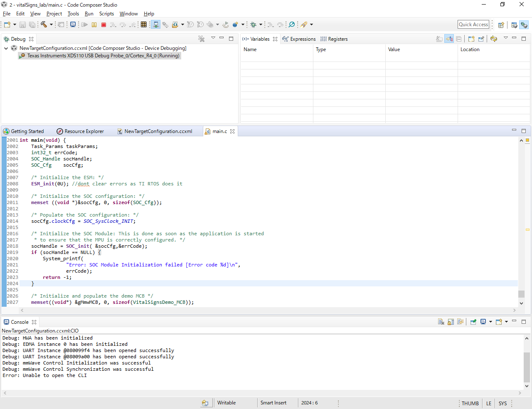
Task: Click Display Selected Console icon
Action: pyautogui.click(x=483, y=322)
